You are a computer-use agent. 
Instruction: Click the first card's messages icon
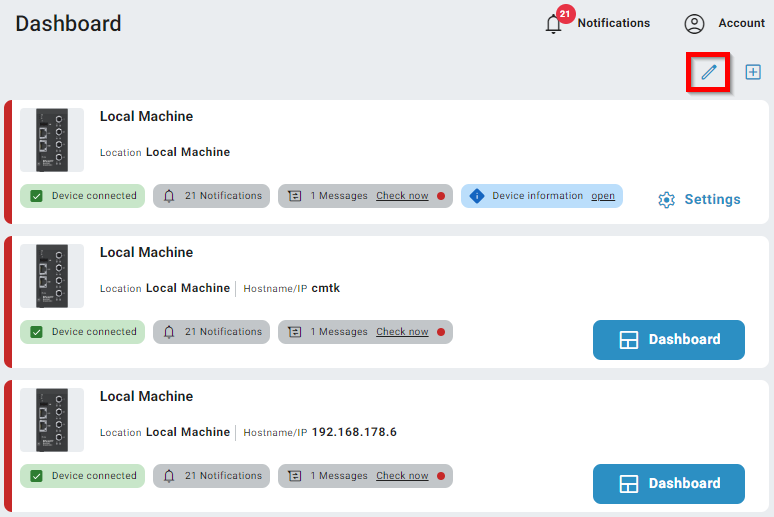[295, 196]
